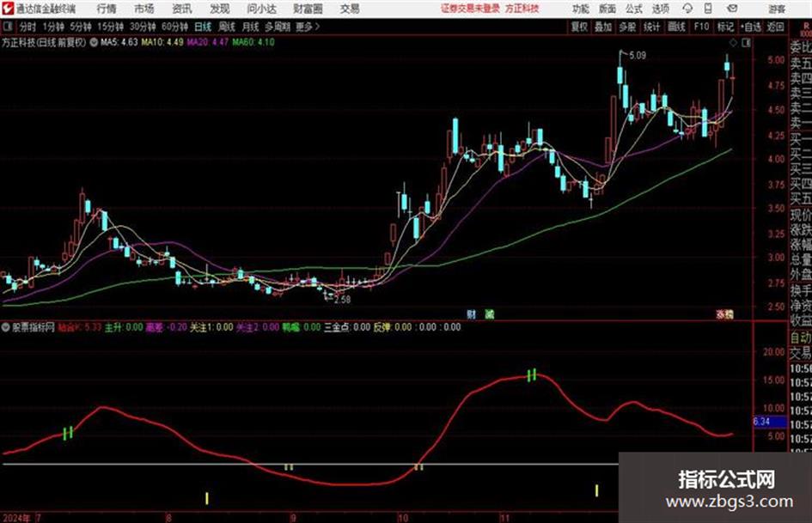Click the yellow signal bar near August

(x=207, y=498)
